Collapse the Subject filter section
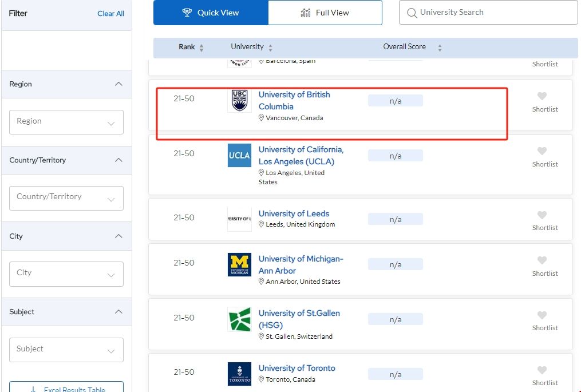 [x=118, y=312]
